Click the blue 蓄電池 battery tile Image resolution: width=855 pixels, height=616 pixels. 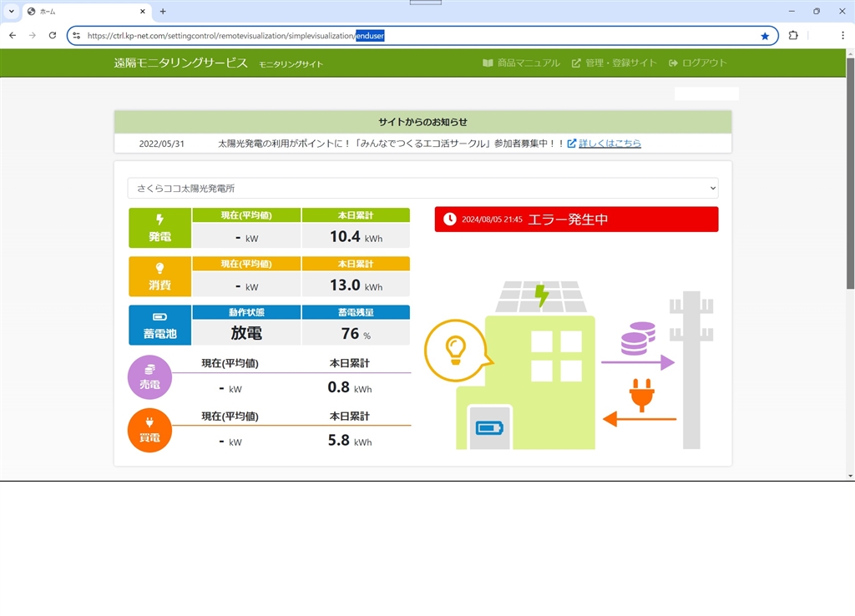[x=159, y=325]
